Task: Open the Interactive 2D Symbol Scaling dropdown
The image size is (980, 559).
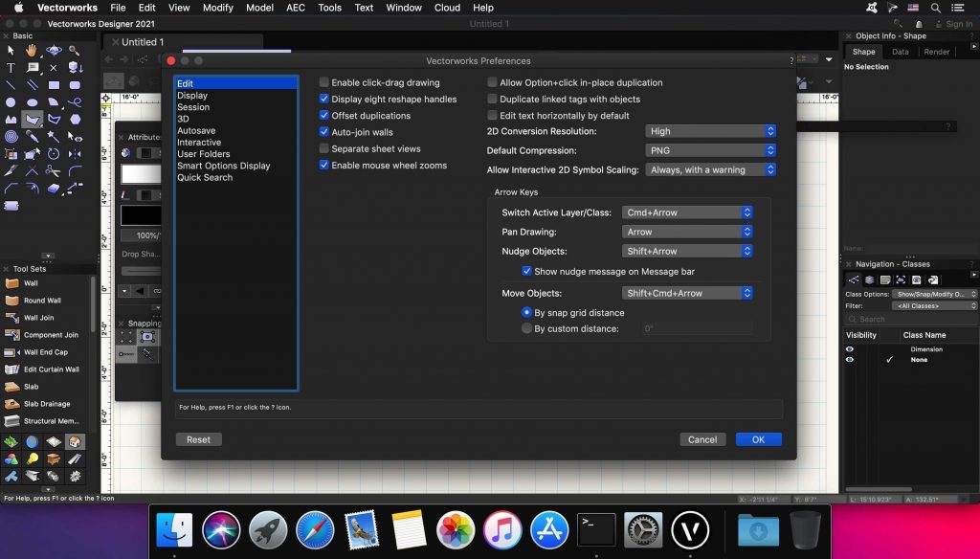Action: (x=710, y=169)
